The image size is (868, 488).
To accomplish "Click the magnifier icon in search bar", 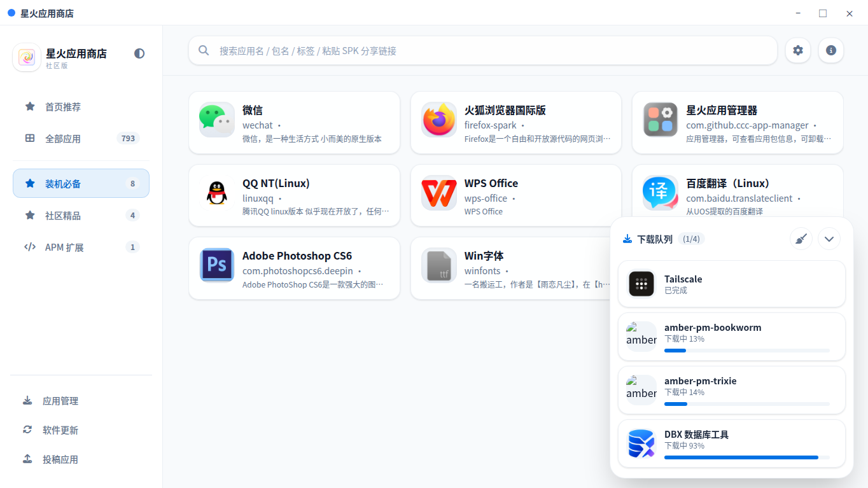I will point(204,50).
